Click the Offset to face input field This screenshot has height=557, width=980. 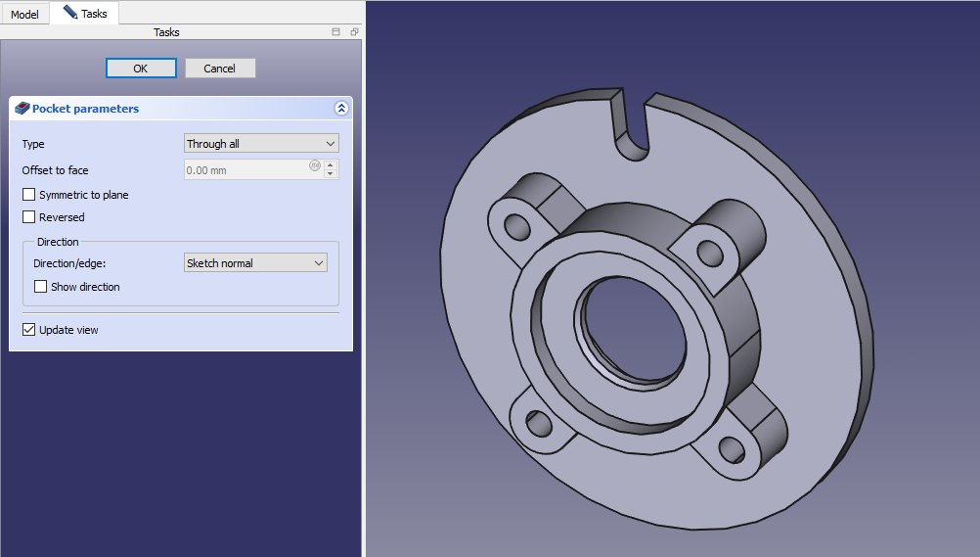coord(246,170)
